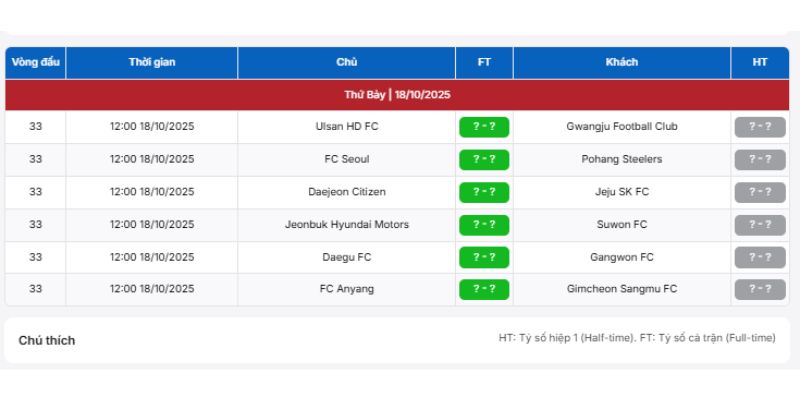800x400 pixels.
Task: Select the Khách column header
Action: coord(621,62)
